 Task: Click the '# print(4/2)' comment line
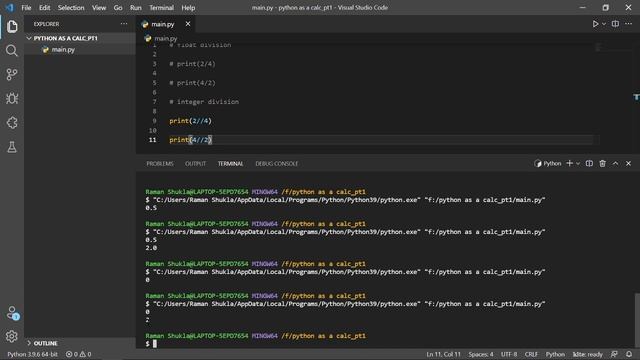coord(192,83)
